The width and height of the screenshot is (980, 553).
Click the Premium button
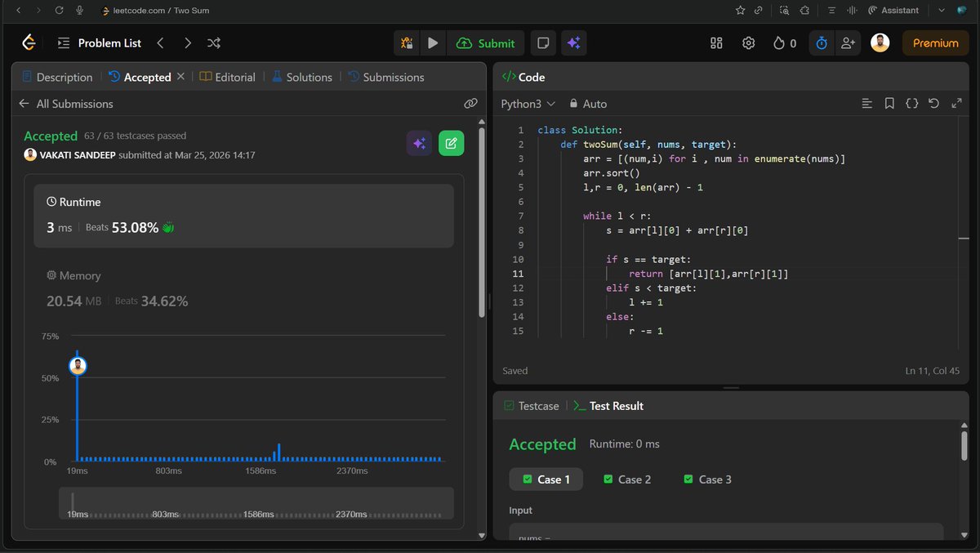935,43
